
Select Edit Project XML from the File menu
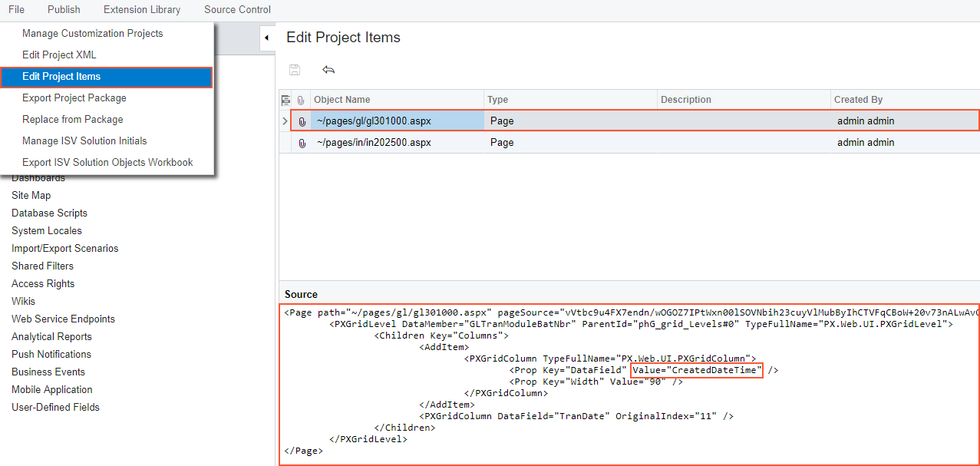click(x=59, y=55)
